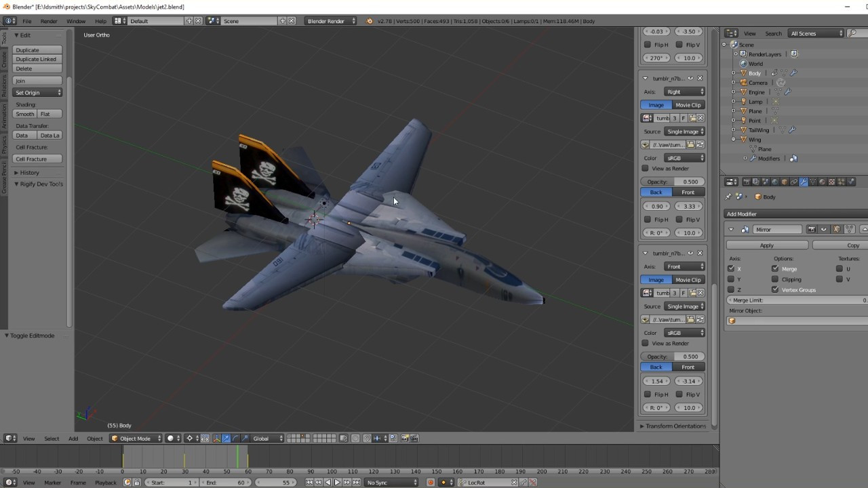Toggle the 3D manipulator axes icon
868x488 pixels.
click(x=217, y=439)
